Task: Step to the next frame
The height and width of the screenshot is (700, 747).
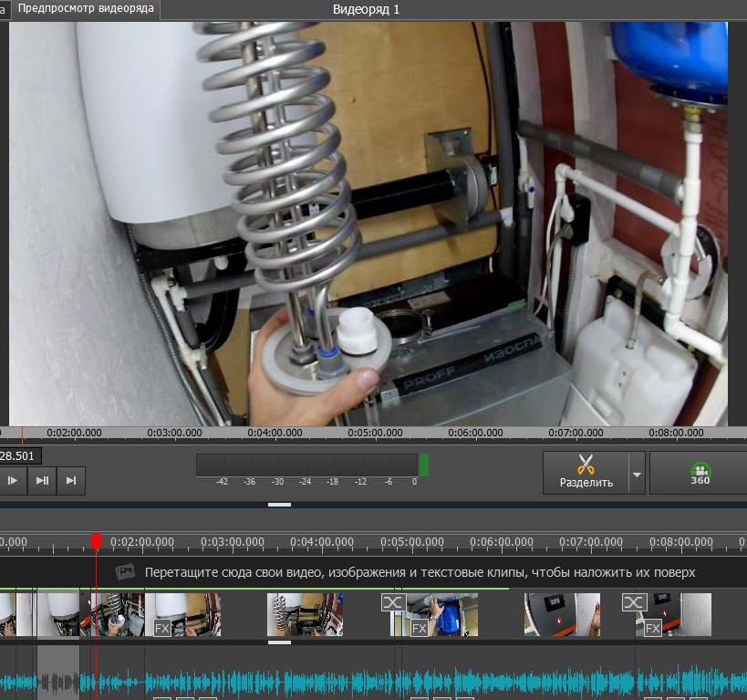Action: (x=42, y=480)
